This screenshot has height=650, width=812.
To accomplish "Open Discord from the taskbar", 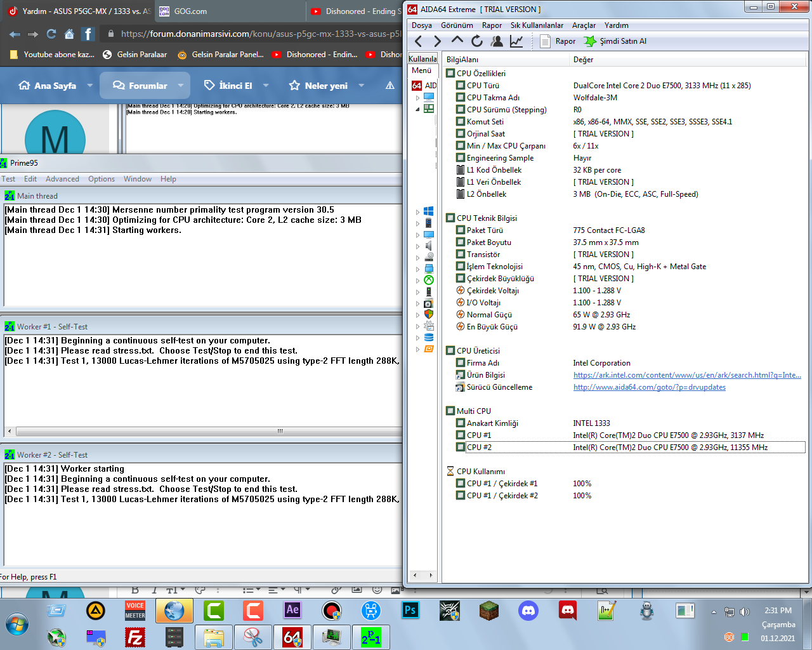I will coord(528,611).
